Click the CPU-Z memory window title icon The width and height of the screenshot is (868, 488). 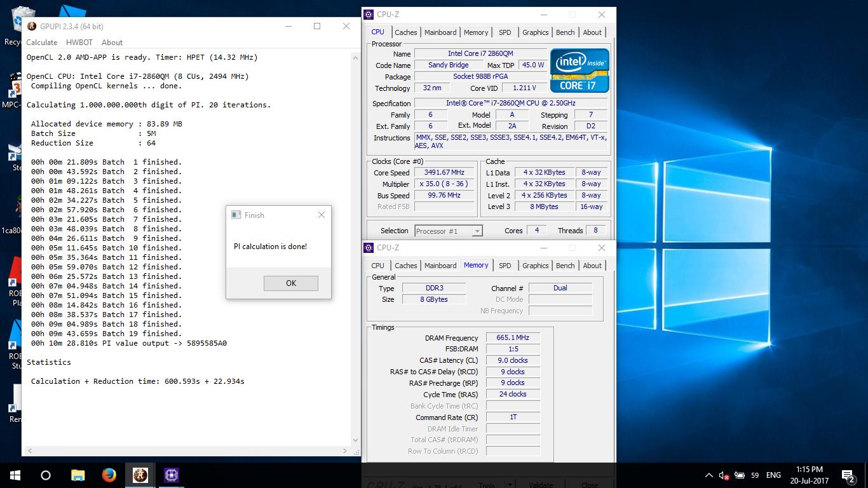click(369, 248)
